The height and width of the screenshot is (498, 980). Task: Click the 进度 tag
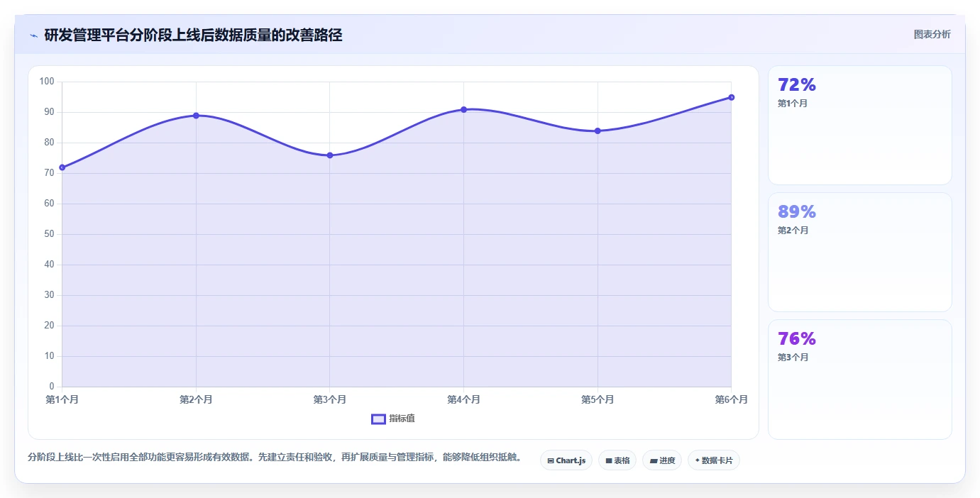[662, 460]
